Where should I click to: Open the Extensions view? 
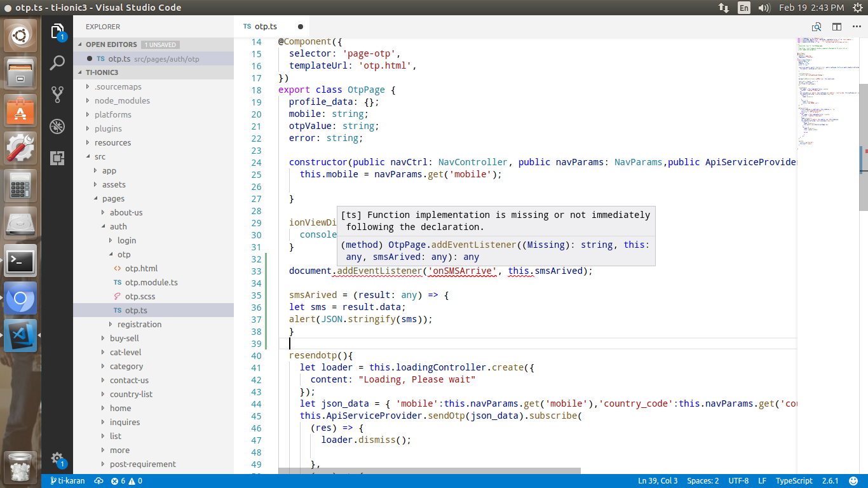click(57, 158)
